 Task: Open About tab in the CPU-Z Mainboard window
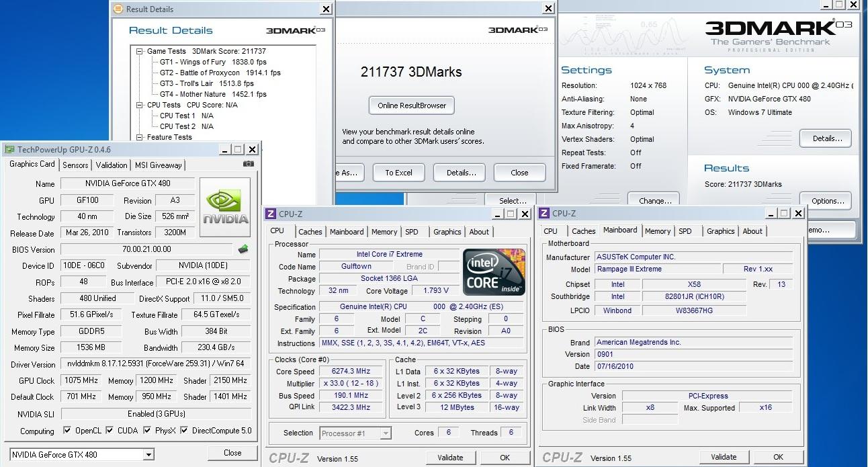[x=752, y=231]
